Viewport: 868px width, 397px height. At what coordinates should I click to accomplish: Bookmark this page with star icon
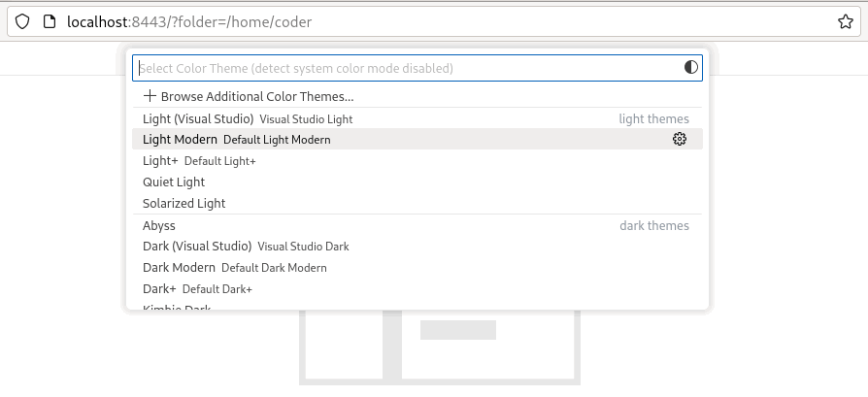tap(846, 21)
